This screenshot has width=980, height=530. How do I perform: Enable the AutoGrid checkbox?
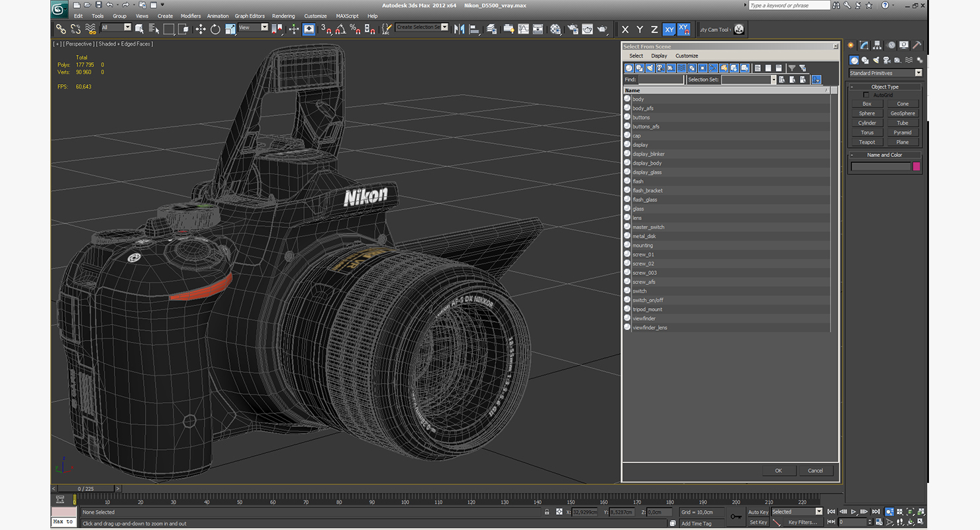866,95
